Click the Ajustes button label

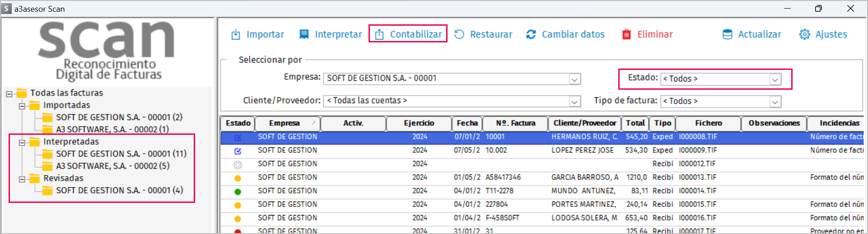(x=831, y=34)
